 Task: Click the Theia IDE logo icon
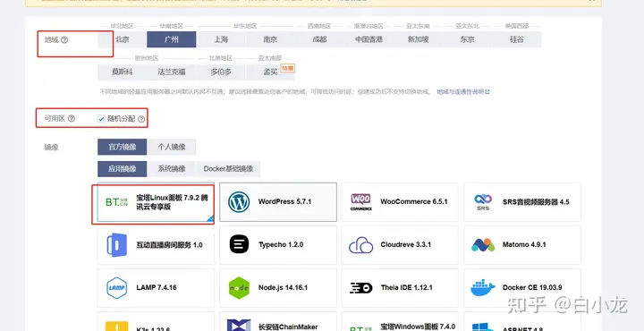click(361, 288)
